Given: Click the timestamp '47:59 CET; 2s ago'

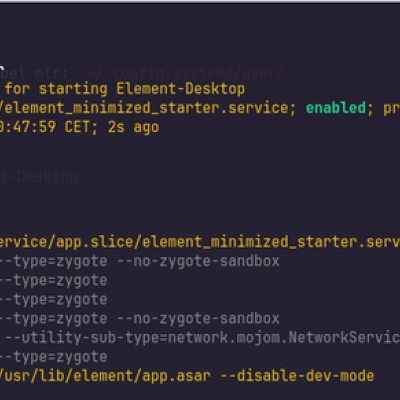Looking at the screenshot, I should click(x=86, y=127).
